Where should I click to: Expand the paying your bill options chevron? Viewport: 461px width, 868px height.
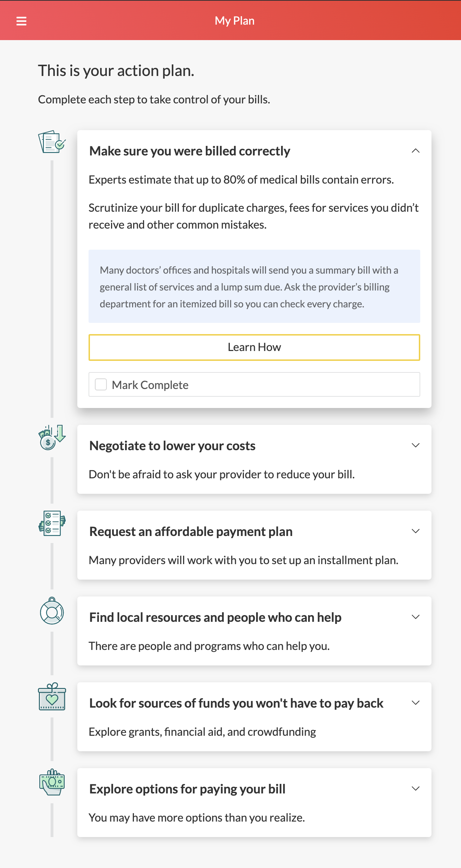coord(416,789)
